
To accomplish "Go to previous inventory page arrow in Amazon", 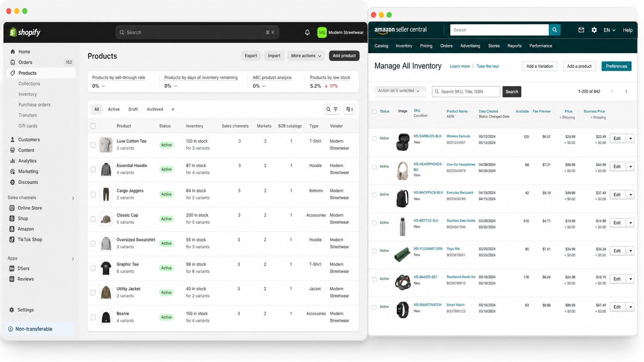I will click(612, 92).
